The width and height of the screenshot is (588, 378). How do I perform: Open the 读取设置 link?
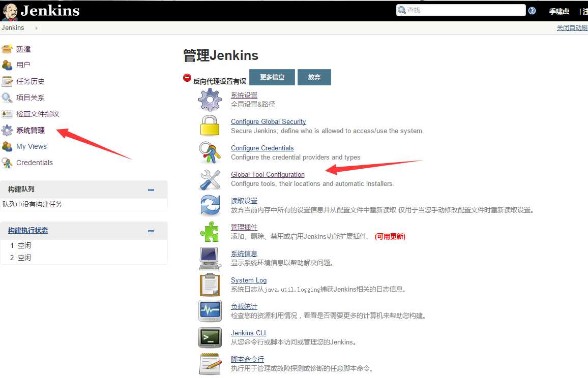[244, 201]
